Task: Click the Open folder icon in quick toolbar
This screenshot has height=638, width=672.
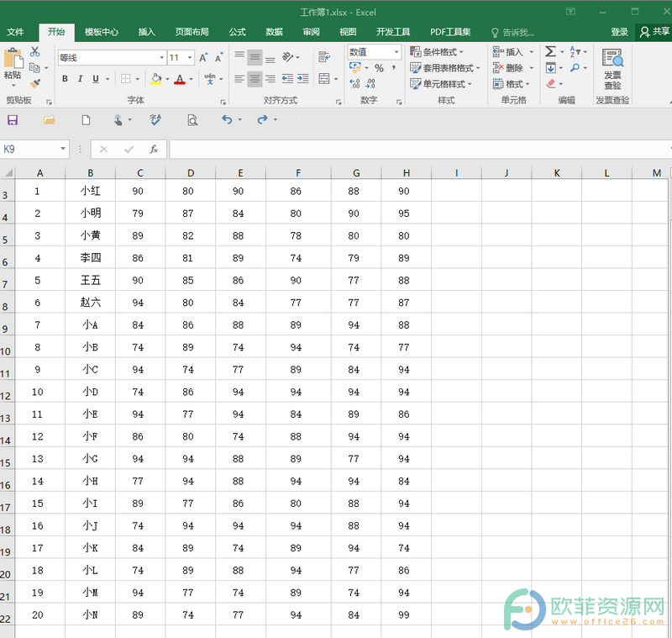Action: coord(50,120)
